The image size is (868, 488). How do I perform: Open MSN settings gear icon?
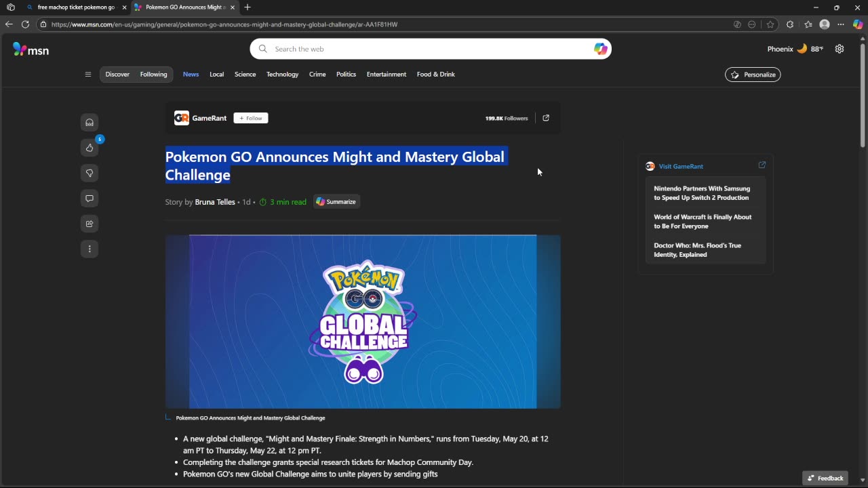pos(840,49)
